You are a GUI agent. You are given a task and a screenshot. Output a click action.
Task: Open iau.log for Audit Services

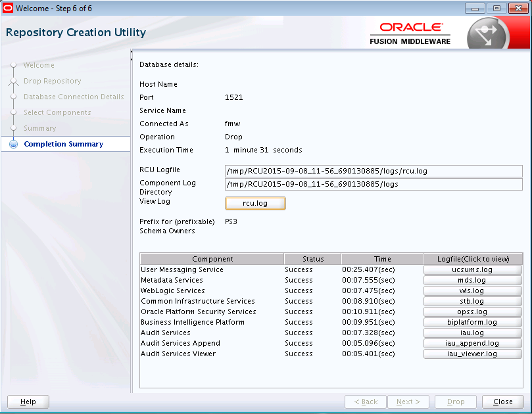click(x=472, y=333)
